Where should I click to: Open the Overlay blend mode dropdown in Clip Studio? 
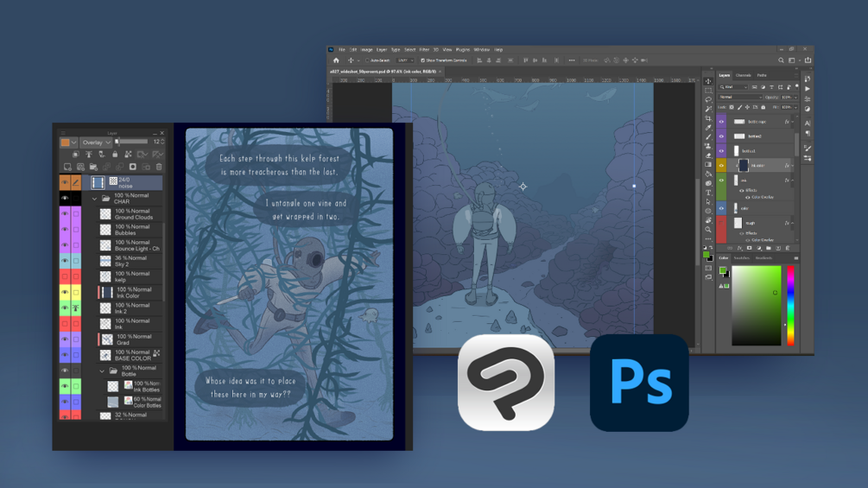(96, 143)
